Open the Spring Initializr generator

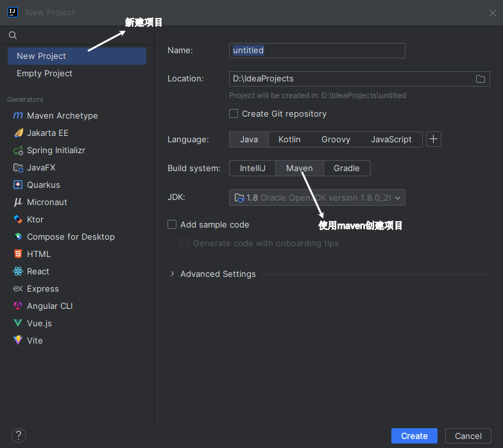pos(56,150)
